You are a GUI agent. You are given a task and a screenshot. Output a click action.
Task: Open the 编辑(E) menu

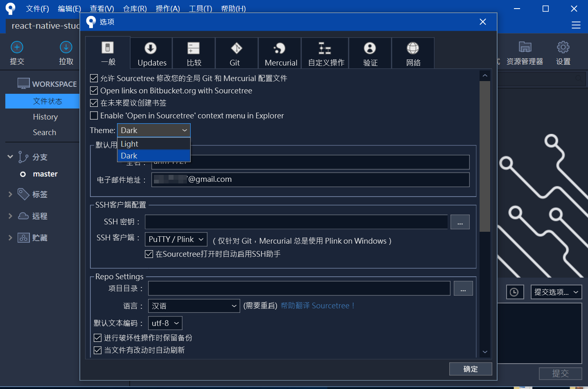pyautogui.click(x=69, y=9)
